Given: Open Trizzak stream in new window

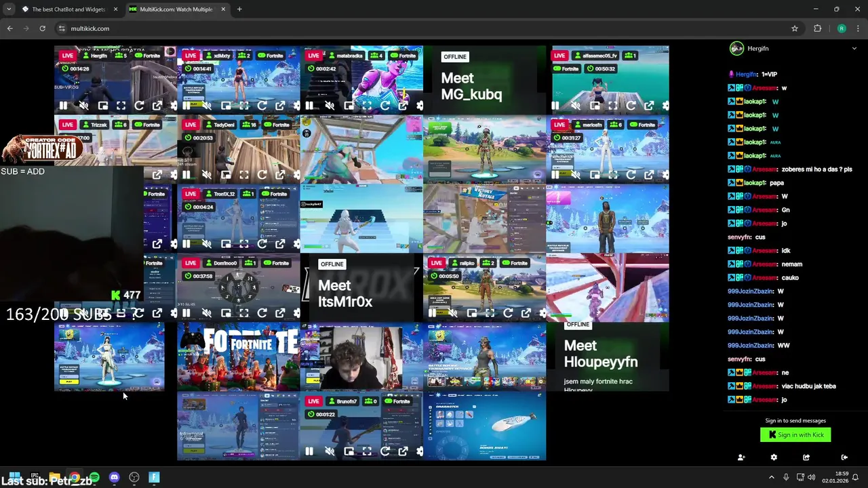Looking at the screenshot, I should tap(157, 175).
